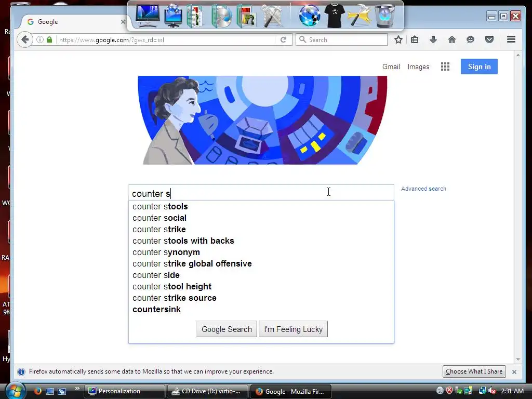Image resolution: width=532 pixels, height=399 pixels.
Task: Dismiss the Firefox data notification bar
Action: pyautogui.click(x=514, y=372)
